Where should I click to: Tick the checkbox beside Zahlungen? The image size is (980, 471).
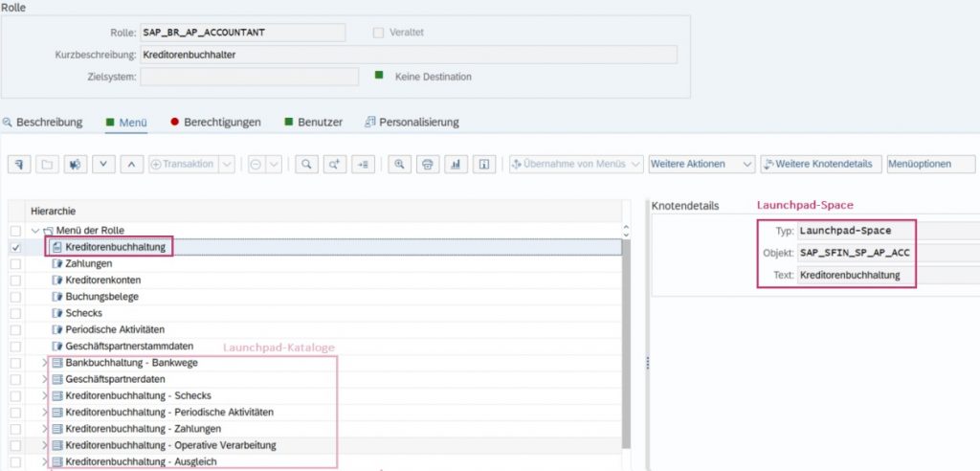coord(15,264)
